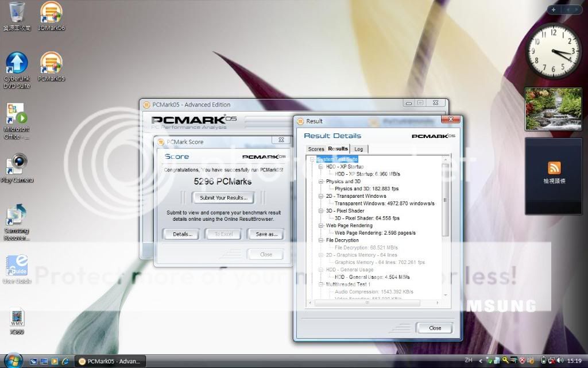Open the Samsung Recovery shortcut
588x368 pixels.
(17, 223)
